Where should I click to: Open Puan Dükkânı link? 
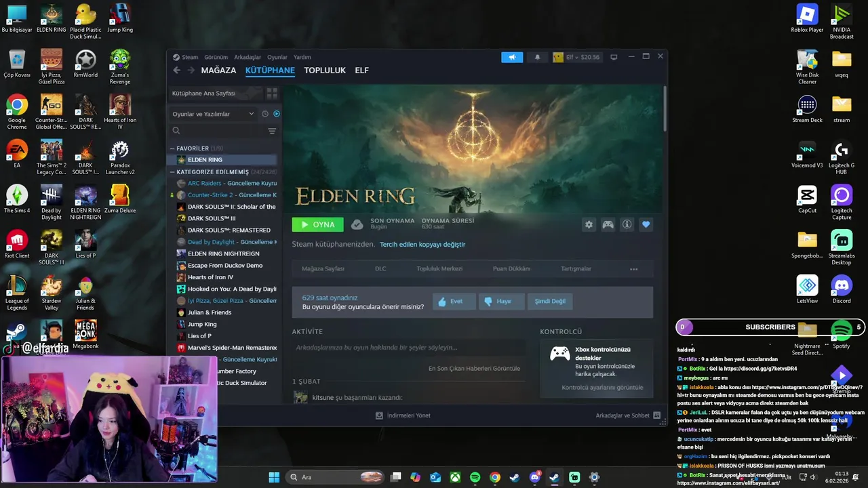[x=511, y=269]
